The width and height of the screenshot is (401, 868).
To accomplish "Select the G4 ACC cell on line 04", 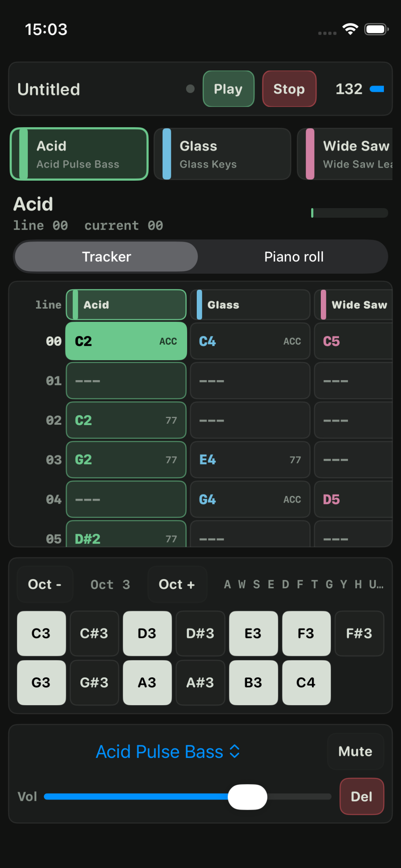I will coord(250,500).
